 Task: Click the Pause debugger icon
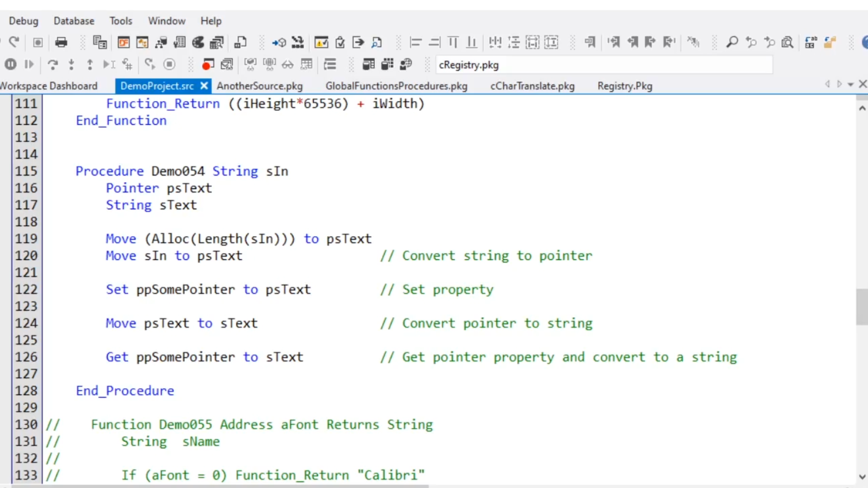click(x=11, y=64)
